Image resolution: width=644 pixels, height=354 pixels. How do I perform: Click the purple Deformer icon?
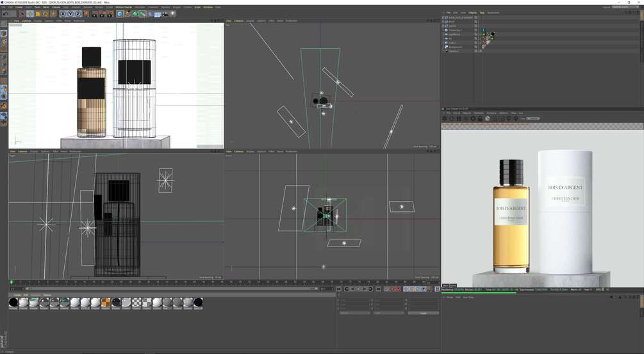click(150, 13)
